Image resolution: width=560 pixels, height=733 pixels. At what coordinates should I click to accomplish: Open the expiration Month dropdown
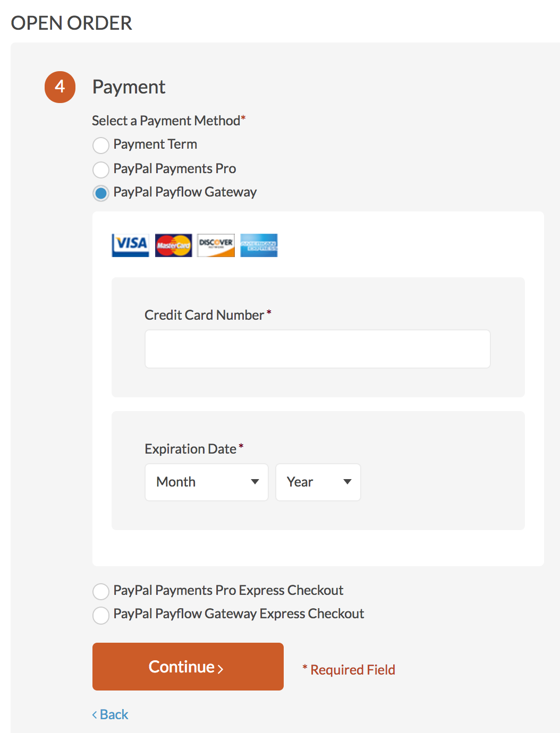pyautogui.click(x=207, y=482)
